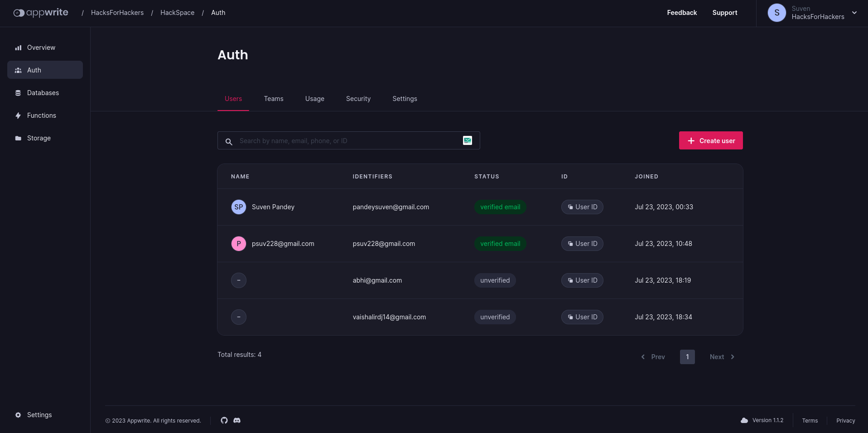The width and height of the screenshot is (868, 433).
Task: Switch to the Users tab
Action: 233,99
